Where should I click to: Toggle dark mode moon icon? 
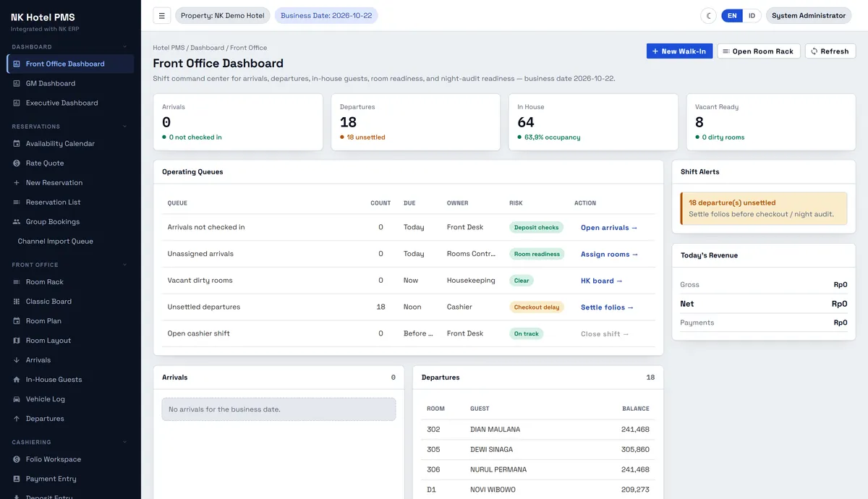(709, 15)
